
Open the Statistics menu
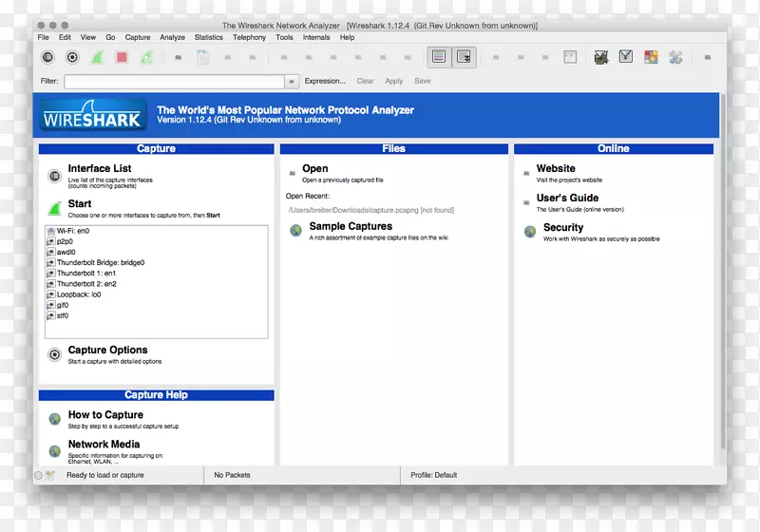(208, 38)
